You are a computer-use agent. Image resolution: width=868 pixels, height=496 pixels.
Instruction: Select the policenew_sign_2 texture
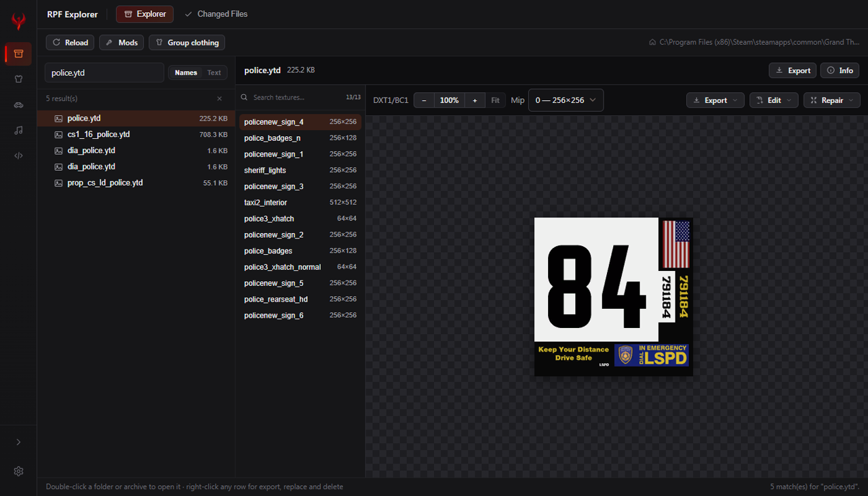click(300, 234)
